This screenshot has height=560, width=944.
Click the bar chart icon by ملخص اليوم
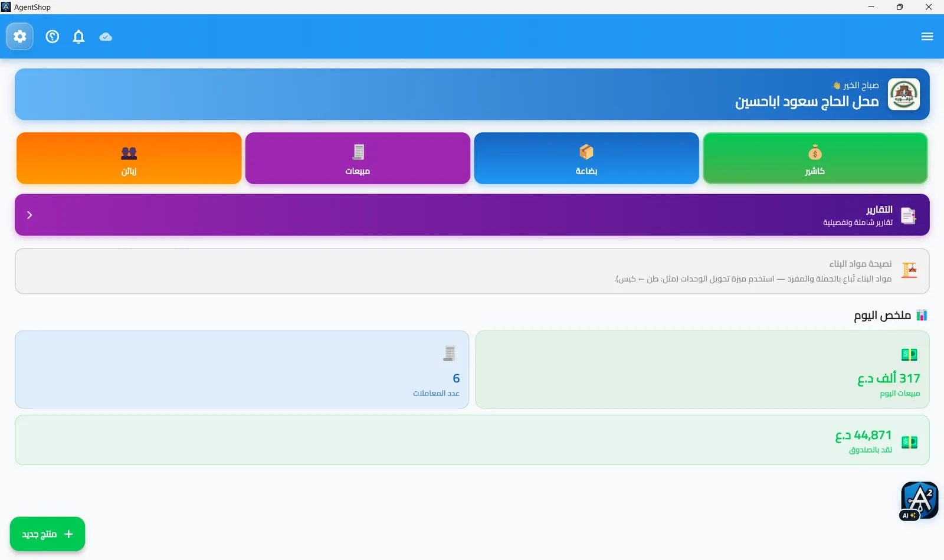(x=922, y=315)
